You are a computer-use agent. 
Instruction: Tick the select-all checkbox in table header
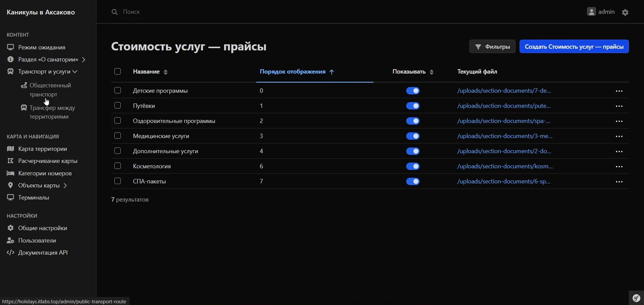[x=118, y=71]
